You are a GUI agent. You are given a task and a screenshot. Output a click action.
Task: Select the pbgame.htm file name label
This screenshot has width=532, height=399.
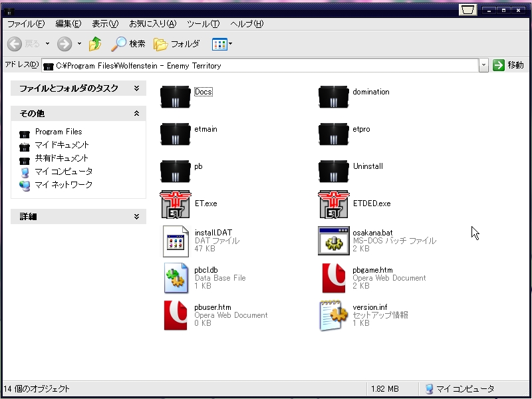pos(372,270)
